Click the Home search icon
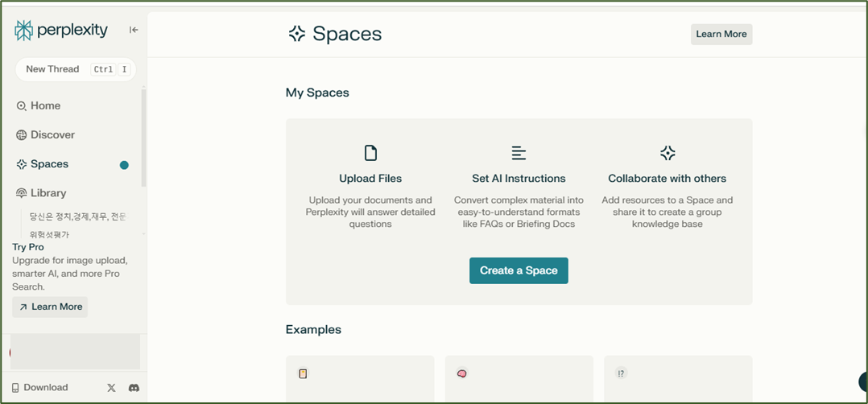This screenshot has height=404, width=868. [21, 105]
